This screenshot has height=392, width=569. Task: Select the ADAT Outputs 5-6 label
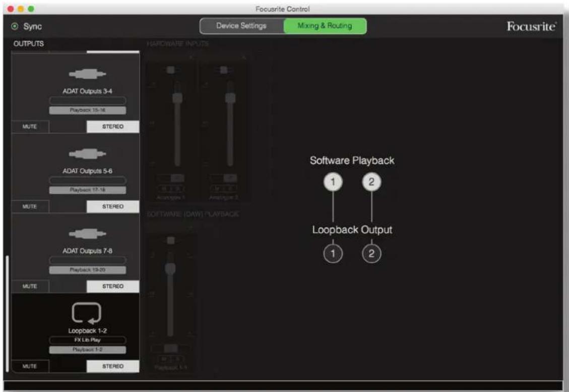click(x=88, y=171)
